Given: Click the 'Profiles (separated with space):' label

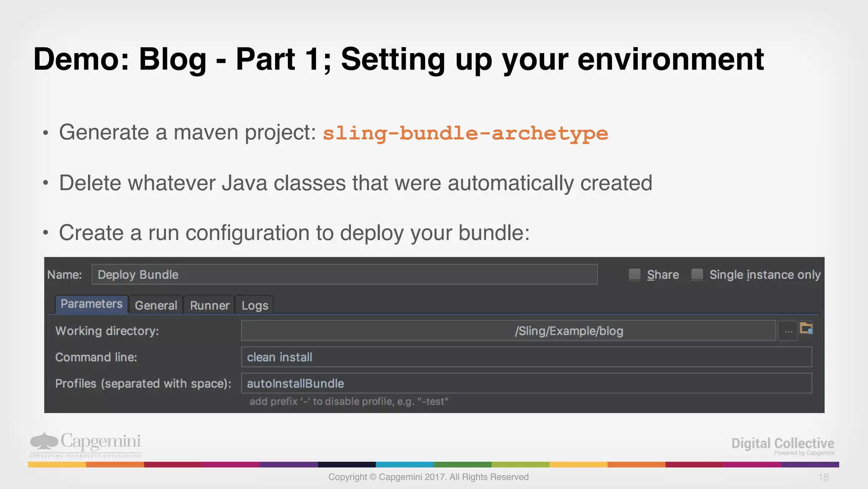Looking at the screenshot, I should pyautogui.click(x=143, y=383).
